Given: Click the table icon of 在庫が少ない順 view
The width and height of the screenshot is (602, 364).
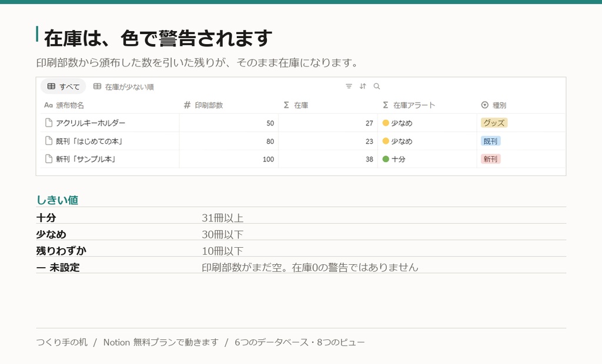Looking at the screenshot, I should point(97,86).
